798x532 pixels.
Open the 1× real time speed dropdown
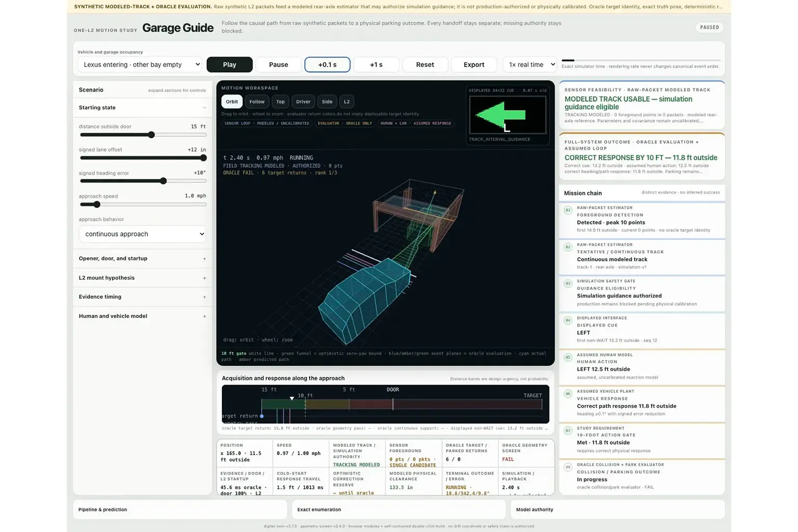[x=529, y=64]
